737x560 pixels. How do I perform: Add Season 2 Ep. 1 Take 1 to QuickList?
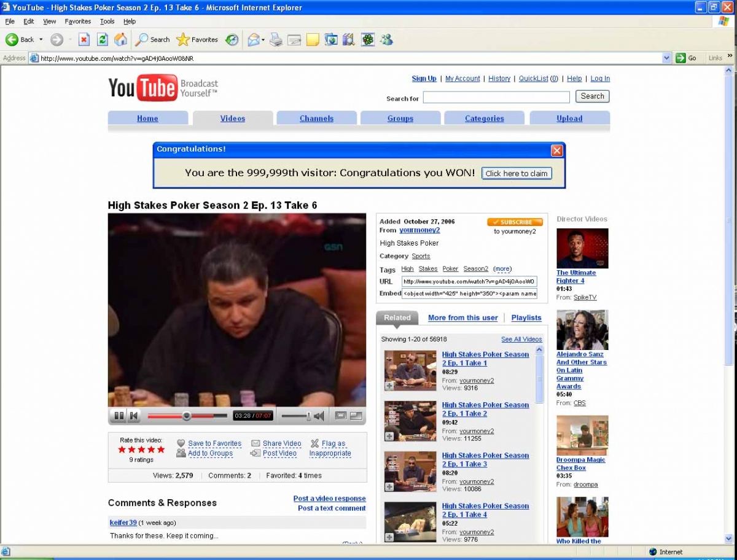coord(389,386)
